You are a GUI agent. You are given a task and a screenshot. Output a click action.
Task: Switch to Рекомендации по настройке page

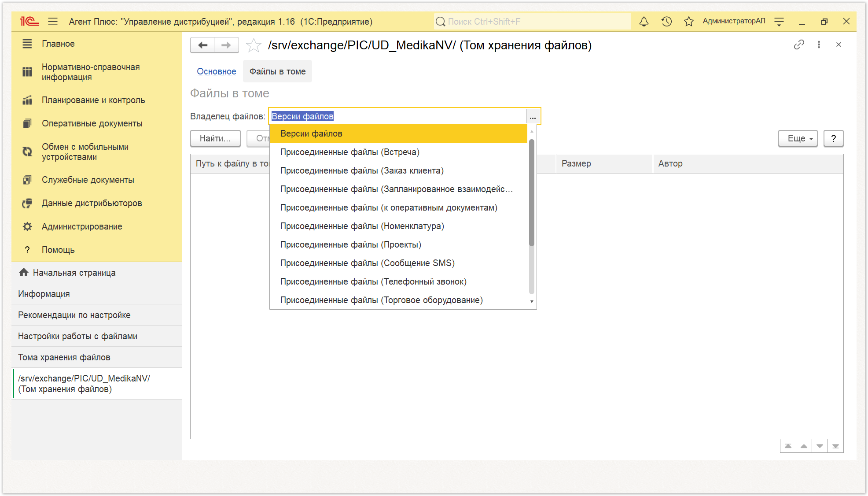(97, 315)
